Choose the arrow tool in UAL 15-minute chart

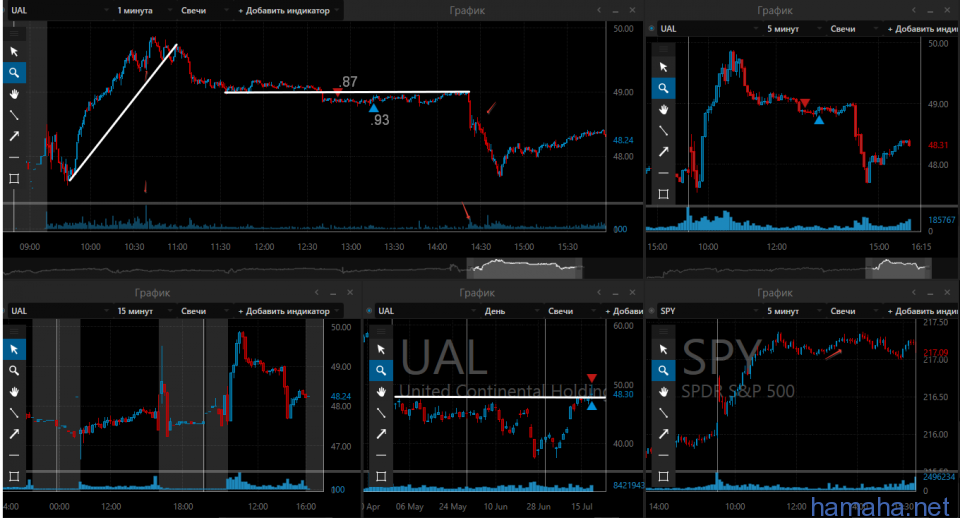pyautogui.click(x=14, y=434)
